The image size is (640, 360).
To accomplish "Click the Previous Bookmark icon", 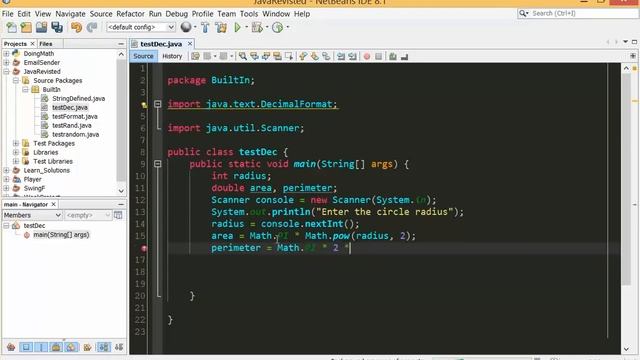I will click(x=303, y=56).
